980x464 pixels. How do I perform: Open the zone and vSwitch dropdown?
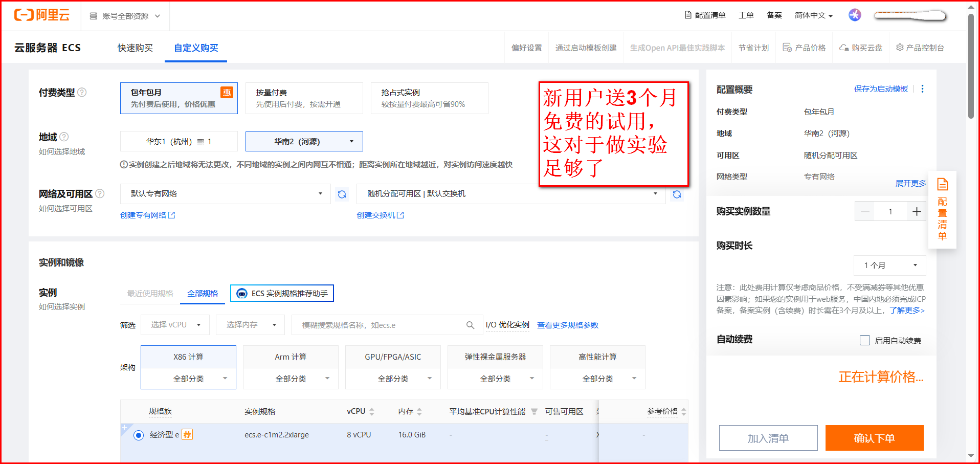[511, 194]
